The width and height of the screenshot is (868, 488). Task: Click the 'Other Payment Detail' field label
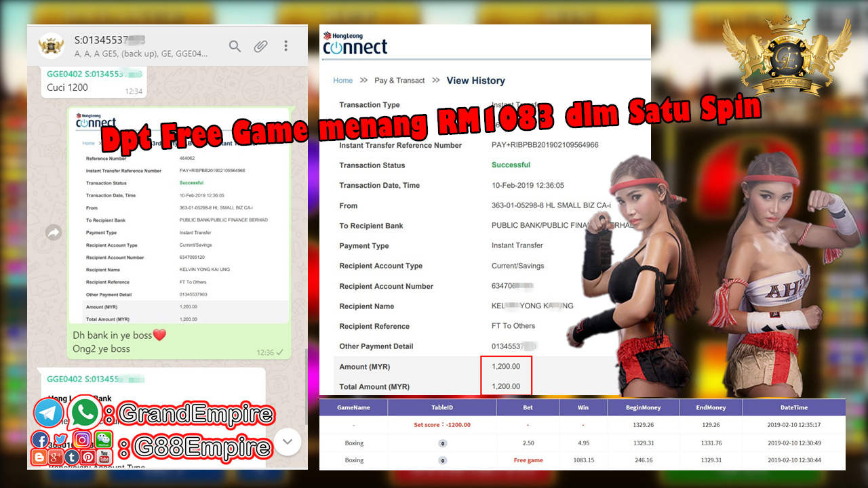pyautogui.click(x=376, y=346)
